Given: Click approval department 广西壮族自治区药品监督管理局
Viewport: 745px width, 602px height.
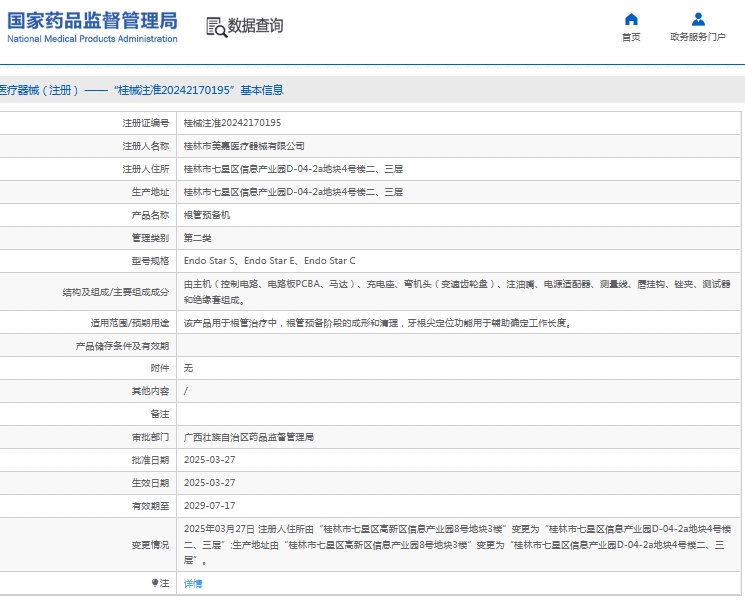Looking at the screenshot, I should pos(248,437).
